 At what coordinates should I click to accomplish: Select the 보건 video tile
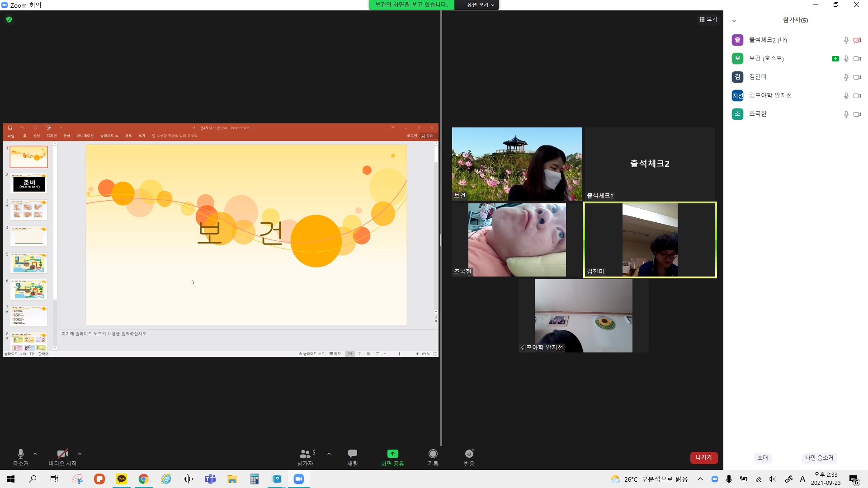[x=517, y=164]
